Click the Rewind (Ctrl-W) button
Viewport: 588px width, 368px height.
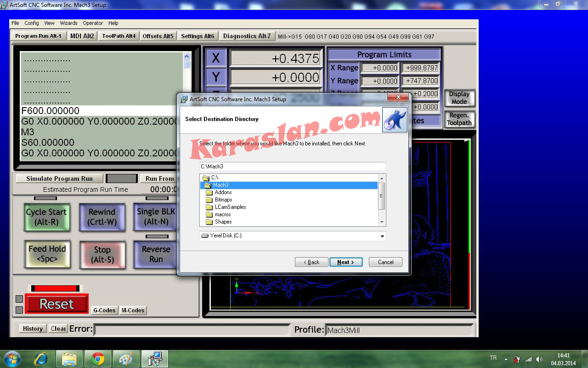[102, 217]
